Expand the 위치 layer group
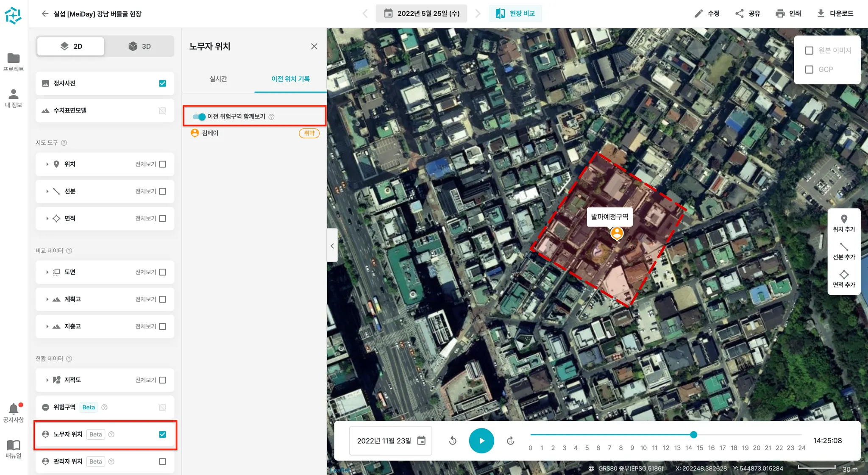The image size is (868, 475). click(47, 164)
